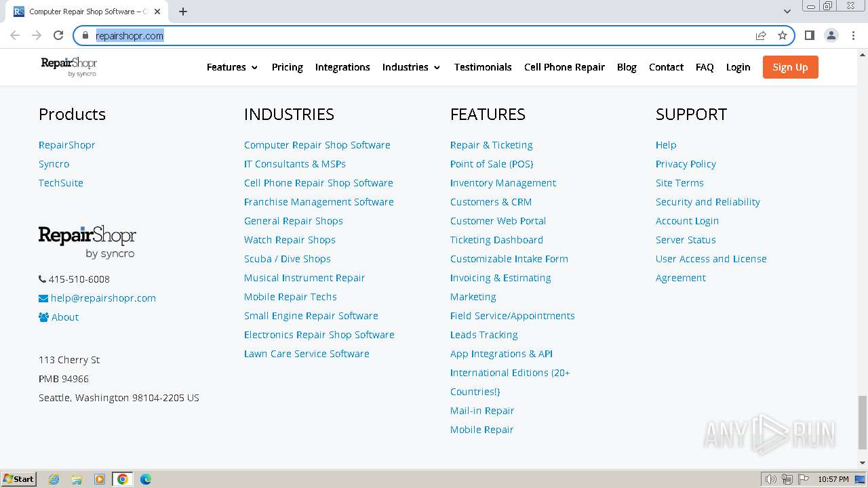This screenshot has width=868, height=488.
Task: Click the volume speaker tray icon
Action: click(x=771, y=479)
